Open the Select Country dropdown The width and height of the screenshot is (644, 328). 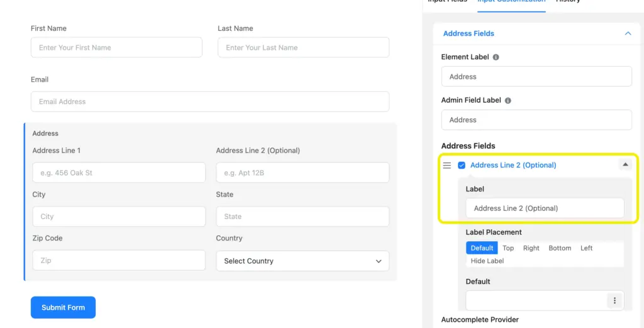303,261
